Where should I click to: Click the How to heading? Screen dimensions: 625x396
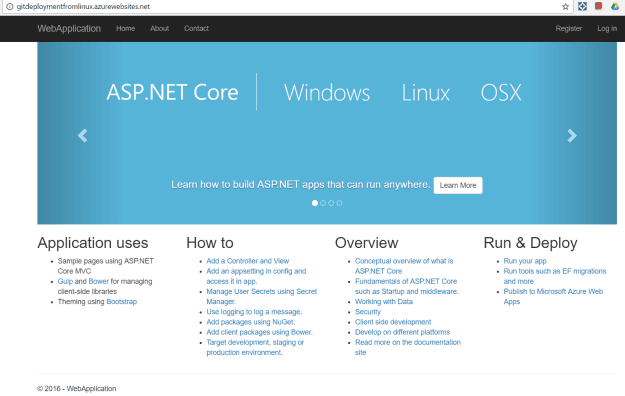210,243
